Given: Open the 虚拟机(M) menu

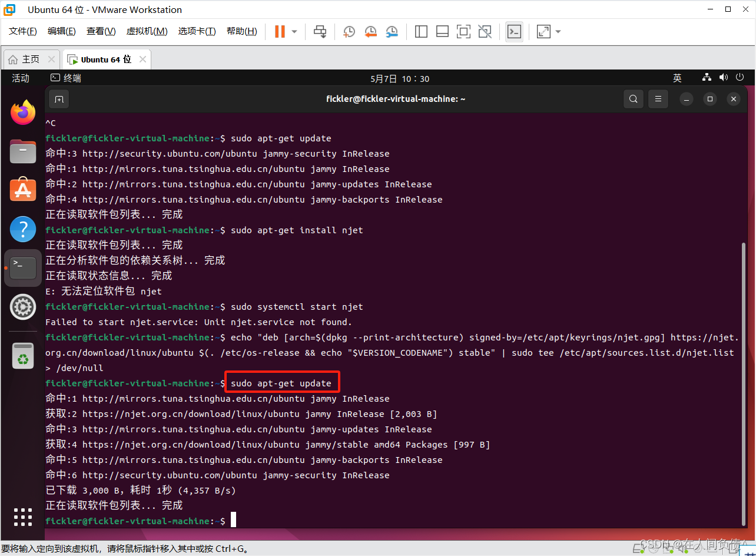Looking at the screenshot, I should 147,31.
